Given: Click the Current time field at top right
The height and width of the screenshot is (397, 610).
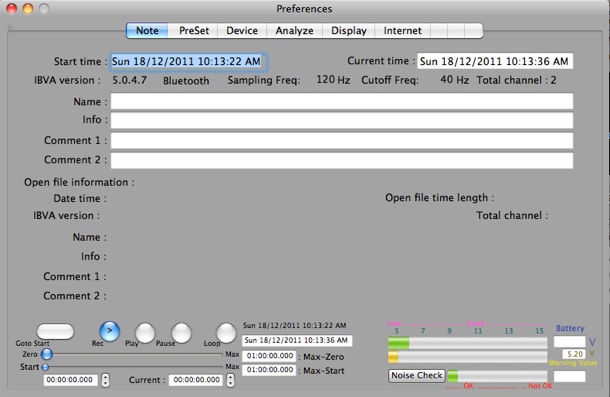Looking at the screenshot, I should [495, 61].
